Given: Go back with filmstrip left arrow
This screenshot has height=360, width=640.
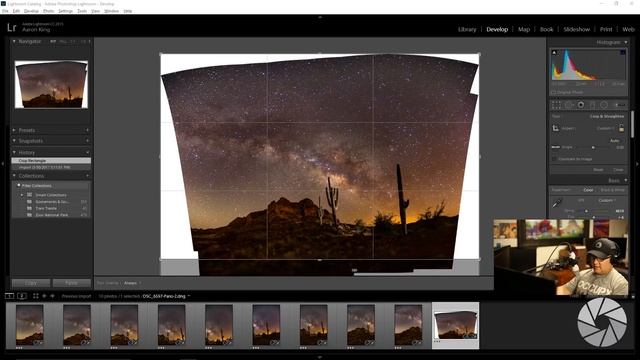Looking at the screenshot, I should click(x=44, y=296).
